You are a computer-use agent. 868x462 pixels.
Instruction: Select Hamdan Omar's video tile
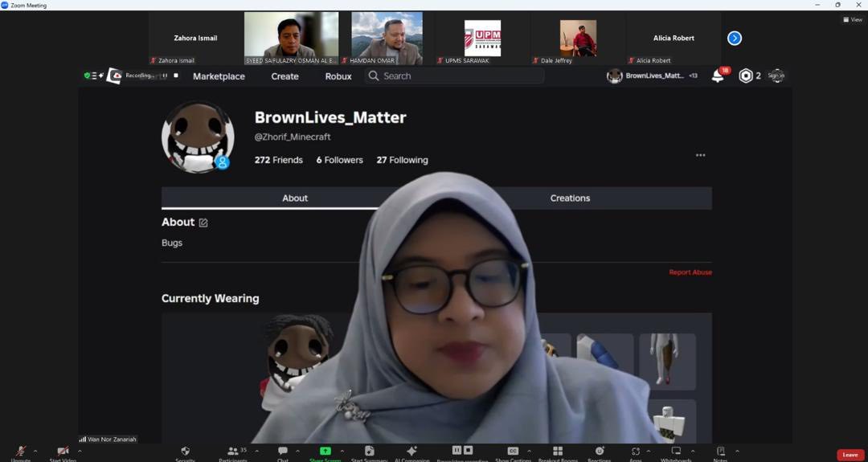[387, 39]
